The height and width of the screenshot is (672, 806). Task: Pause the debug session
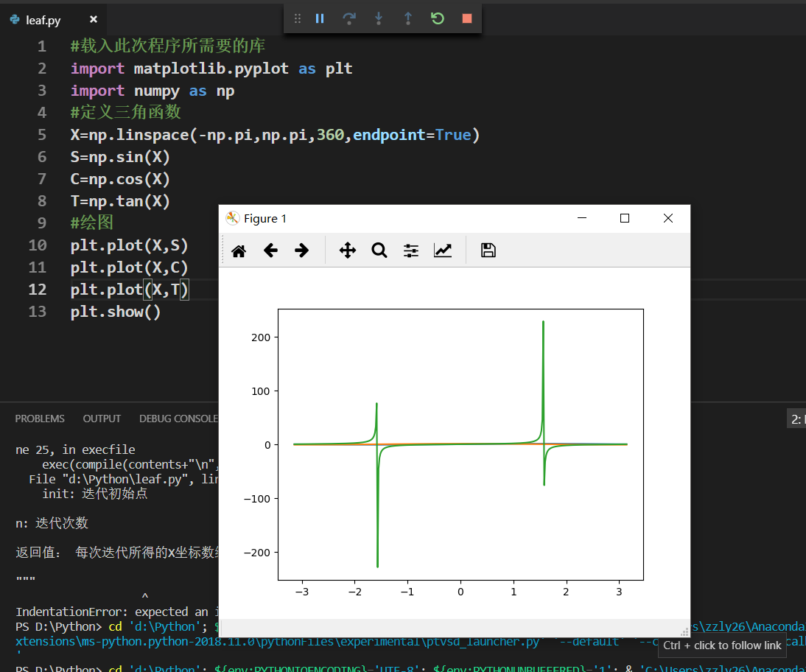tap(320, 18)
